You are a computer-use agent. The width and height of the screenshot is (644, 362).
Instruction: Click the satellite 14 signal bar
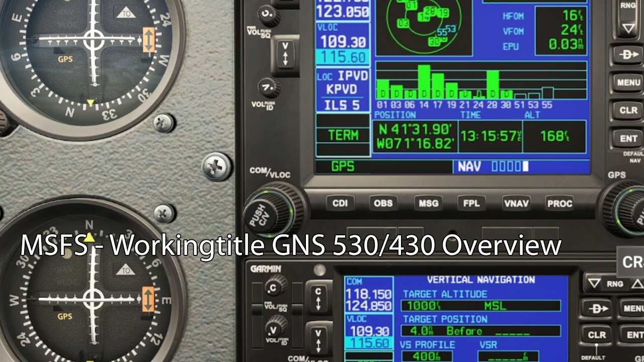[x=424, y=82]
